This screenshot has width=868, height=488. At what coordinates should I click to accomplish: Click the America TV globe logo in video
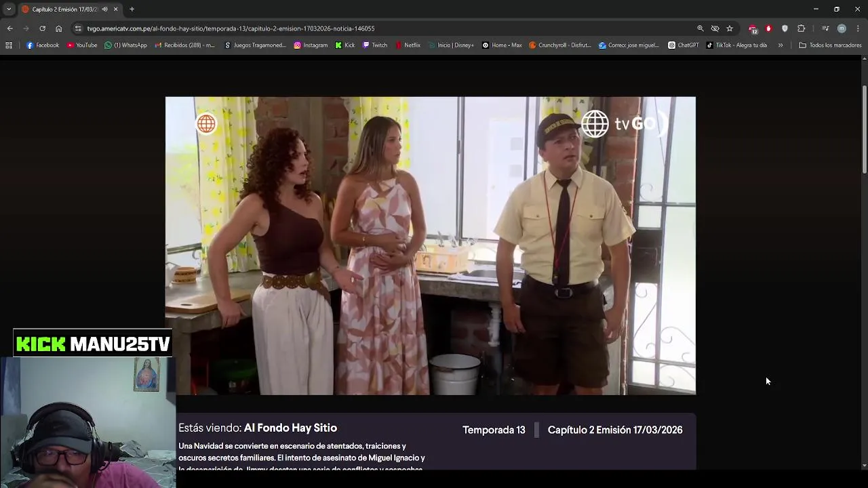click(206, 124)
